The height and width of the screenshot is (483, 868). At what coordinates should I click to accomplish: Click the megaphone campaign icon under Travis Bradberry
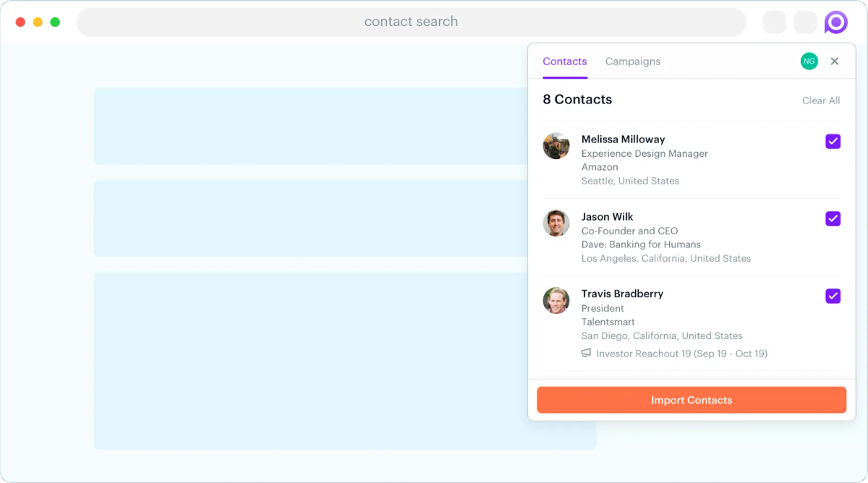click(x=586, y=354)
